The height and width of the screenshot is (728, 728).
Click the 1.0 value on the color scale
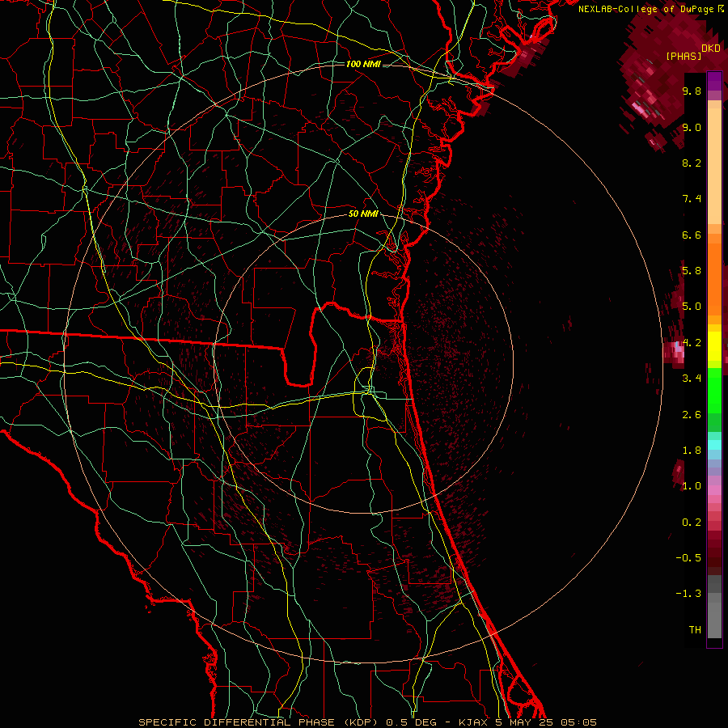pyautogui.click(x=692, y=486)
